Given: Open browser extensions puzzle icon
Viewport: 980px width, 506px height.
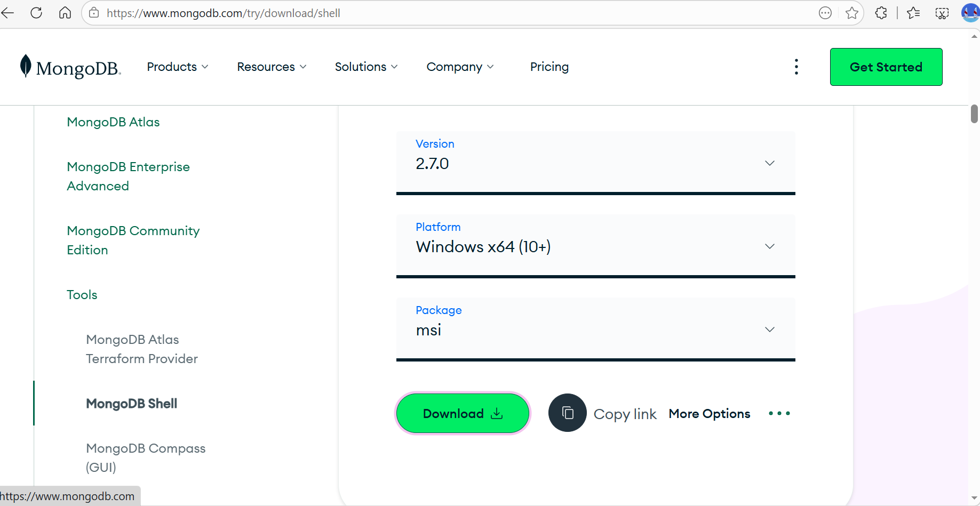Looking at the screenshot, I should [x=881, y=13].
